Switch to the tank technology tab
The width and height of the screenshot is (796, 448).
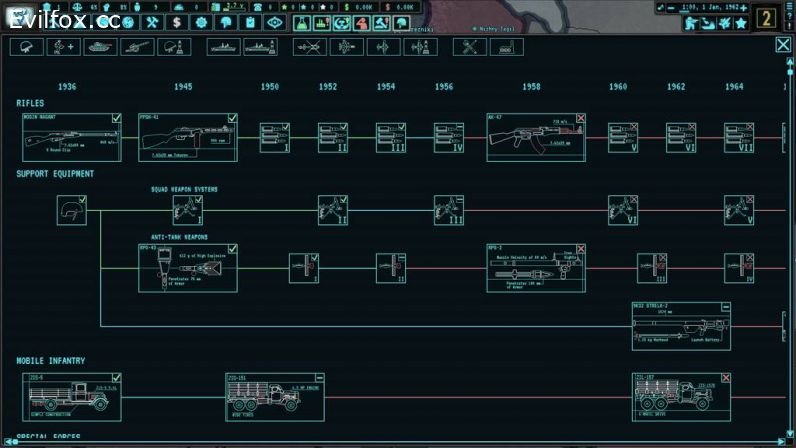[x=101, y=46]
